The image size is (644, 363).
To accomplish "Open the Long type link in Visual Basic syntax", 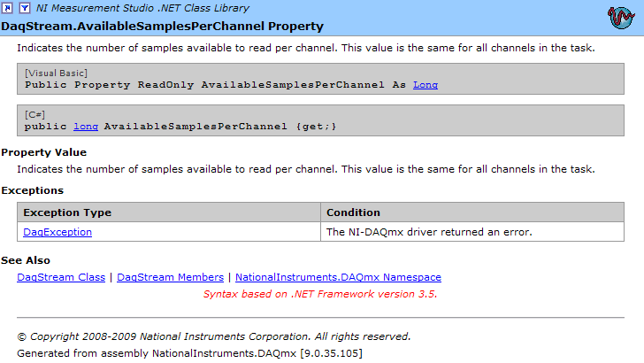I will (x=425, y=85).
